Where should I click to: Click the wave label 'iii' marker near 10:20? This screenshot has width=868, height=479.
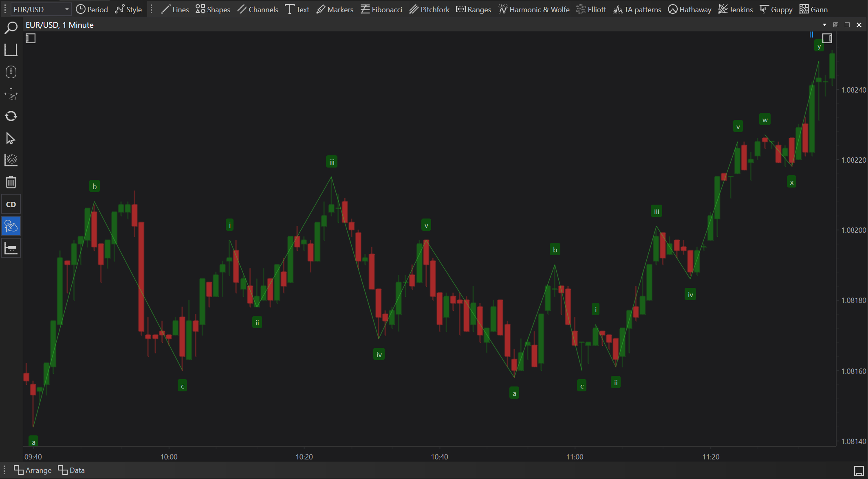tap(332, 162)
